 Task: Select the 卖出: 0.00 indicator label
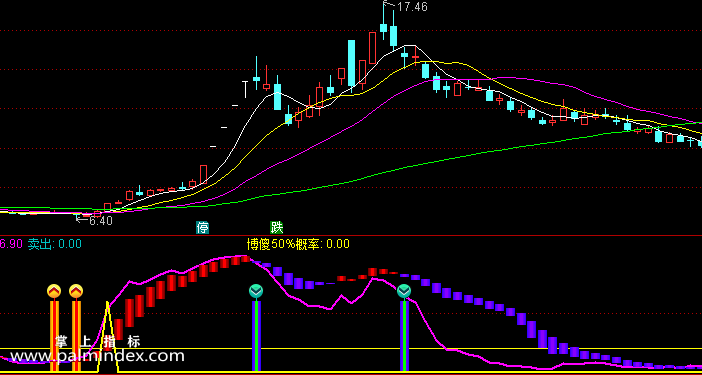tap(55, 244)
